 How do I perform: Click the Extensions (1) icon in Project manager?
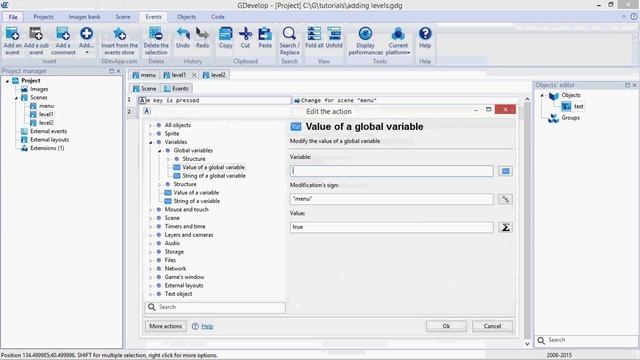24,148
